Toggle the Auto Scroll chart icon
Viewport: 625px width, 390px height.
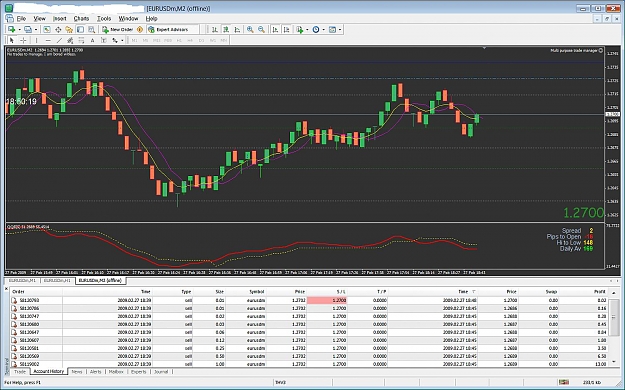(x=275, y=30)
